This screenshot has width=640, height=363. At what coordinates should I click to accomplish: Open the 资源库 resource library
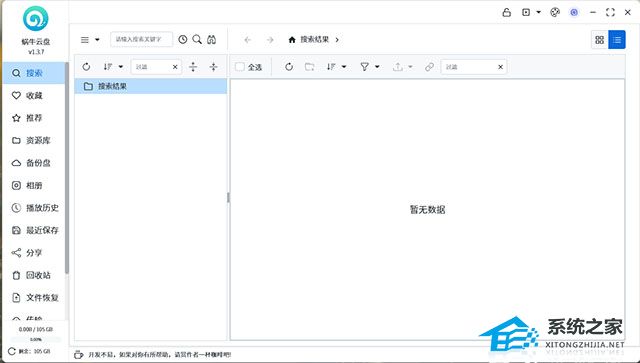(33, 140)
